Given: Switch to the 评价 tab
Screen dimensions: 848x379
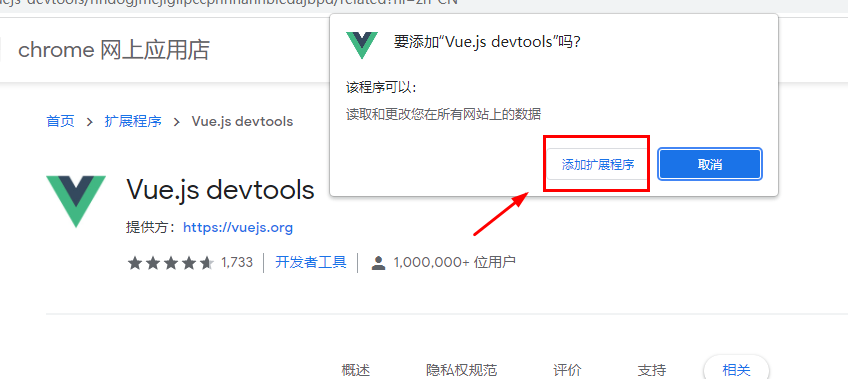Looking at the screenshot, I should pos(567,370).
